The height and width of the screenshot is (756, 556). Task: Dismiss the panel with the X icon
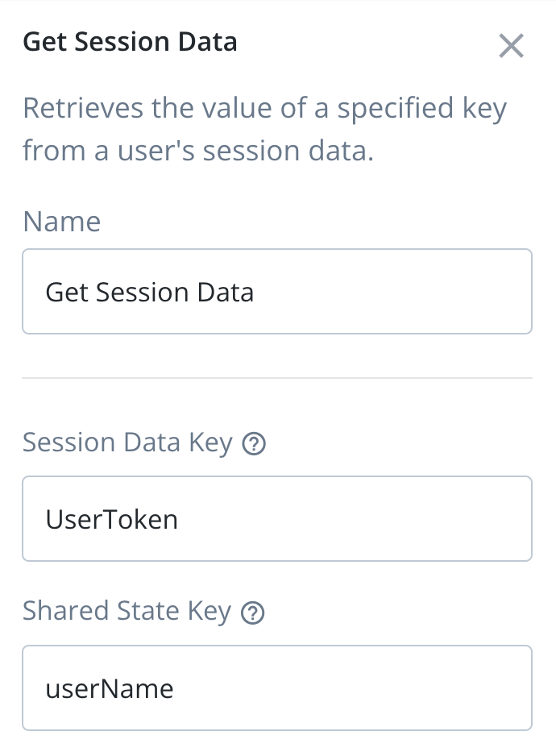coord(512,46)
